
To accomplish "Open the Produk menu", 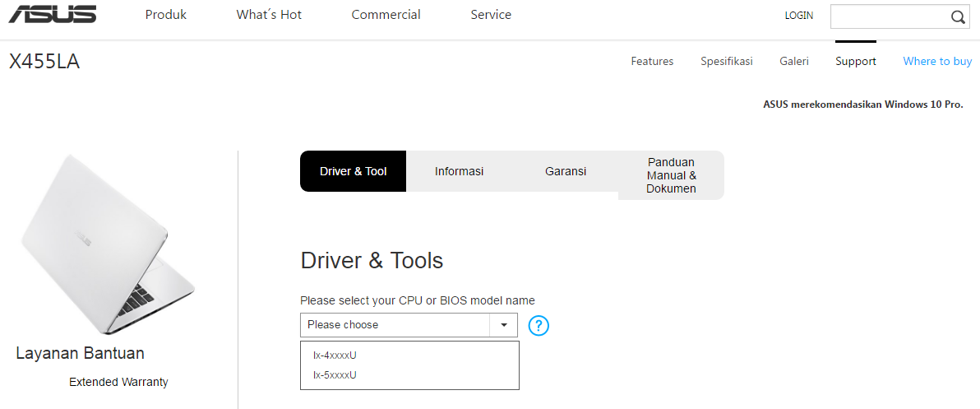I will tap(166, 15).
